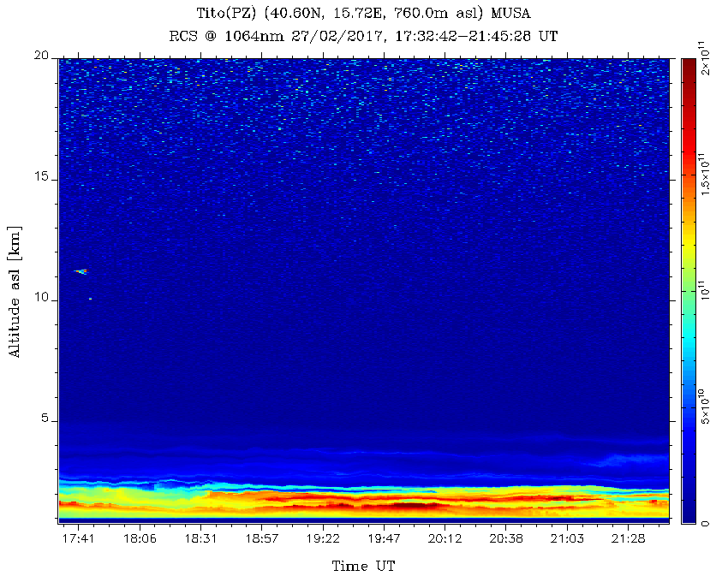Click the 20:12 time tick label
Screen dimensions: 728x582
(x=445, y=539)
